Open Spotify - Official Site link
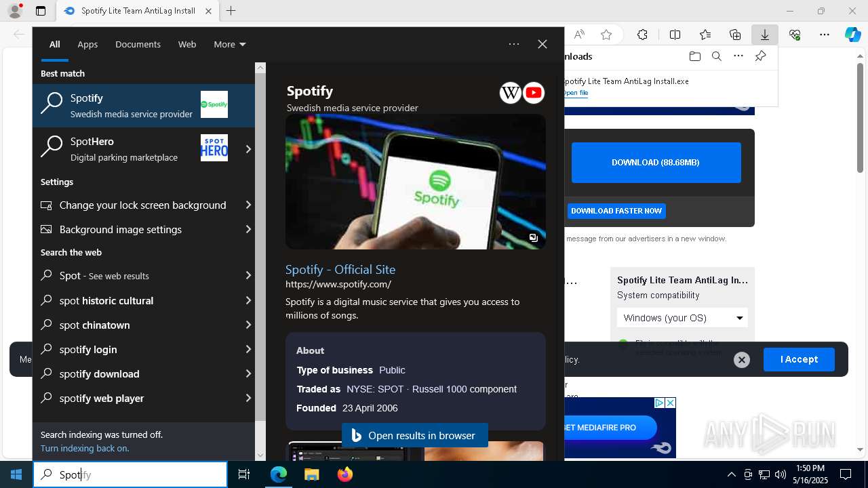The width and height of the screenshot is (868, 488). pos(340,269)
